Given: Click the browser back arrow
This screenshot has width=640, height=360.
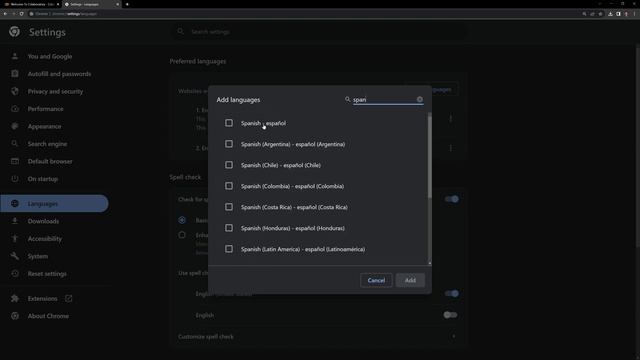Looking at the screenshot, I should coord(5,13).
